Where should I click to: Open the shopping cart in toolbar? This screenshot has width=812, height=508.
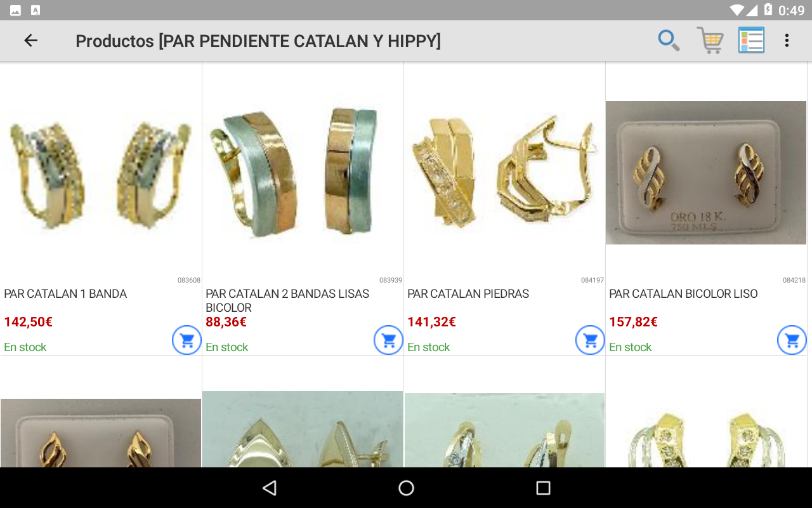(x=710, y=41)
